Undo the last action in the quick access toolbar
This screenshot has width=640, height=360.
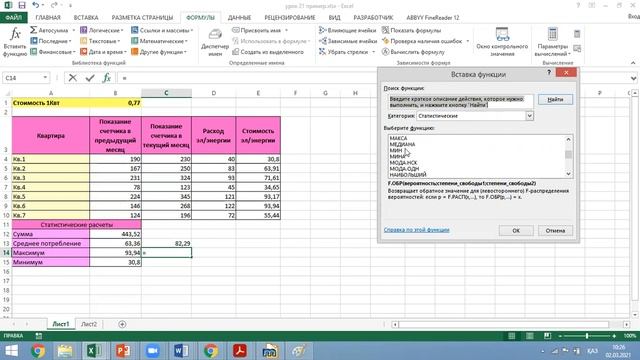pos(36,5)
